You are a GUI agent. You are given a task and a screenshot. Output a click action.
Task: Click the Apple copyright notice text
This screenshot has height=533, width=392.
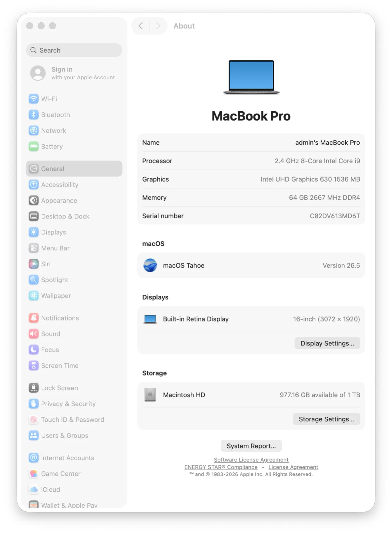251,474
